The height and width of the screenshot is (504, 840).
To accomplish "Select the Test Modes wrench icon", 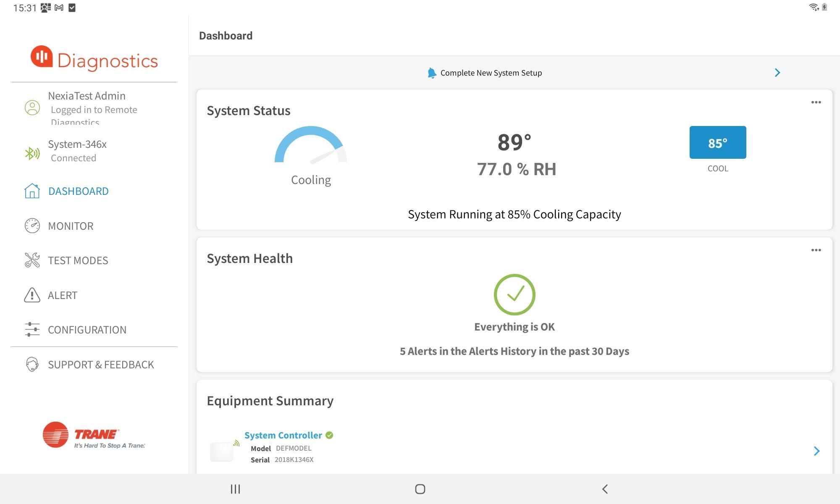I will coord(32,260).
